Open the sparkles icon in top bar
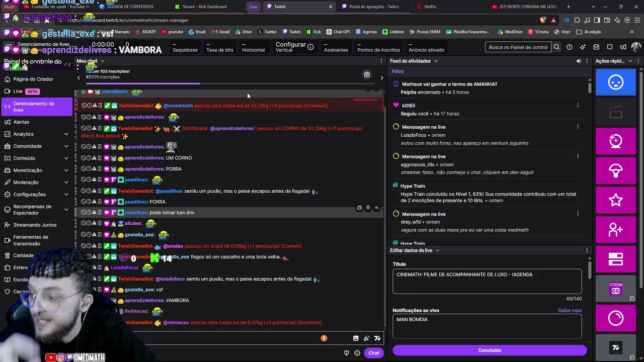 point(583,47)
